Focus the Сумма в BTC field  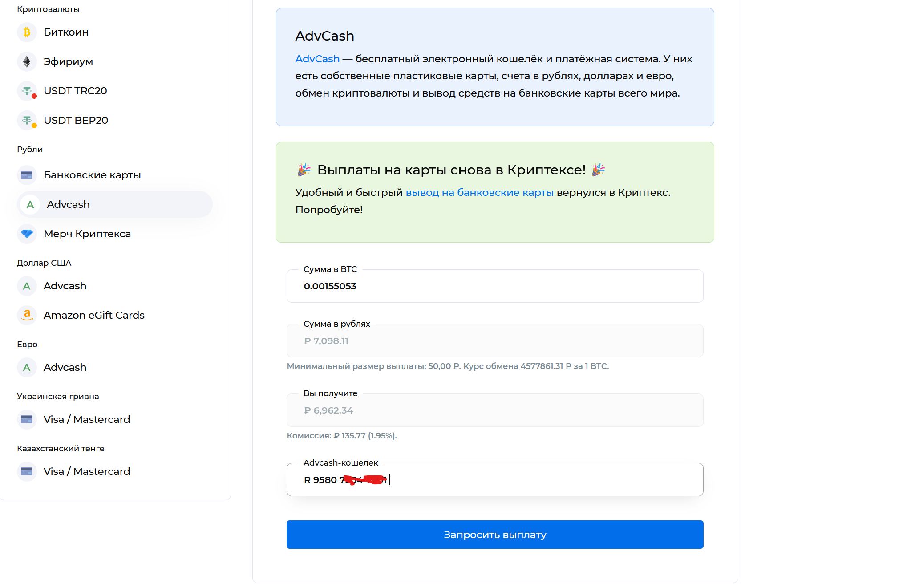(495, 286)
